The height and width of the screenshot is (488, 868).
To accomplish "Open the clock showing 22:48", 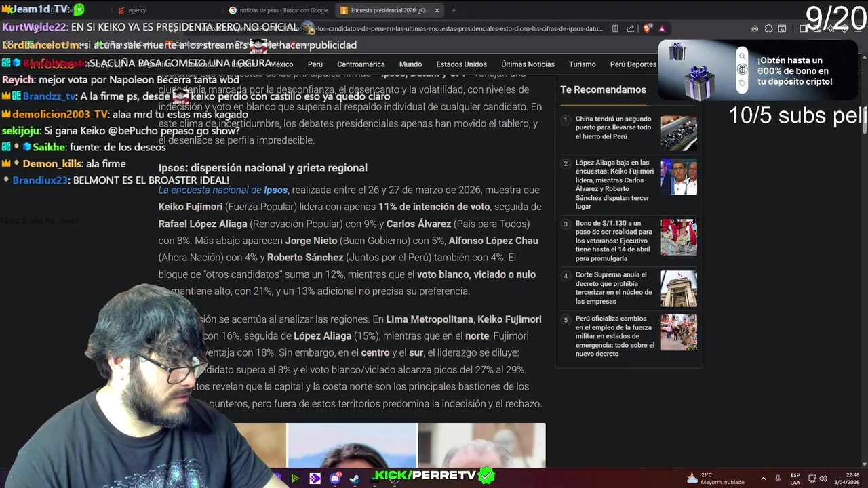I will tap(846, 479).
